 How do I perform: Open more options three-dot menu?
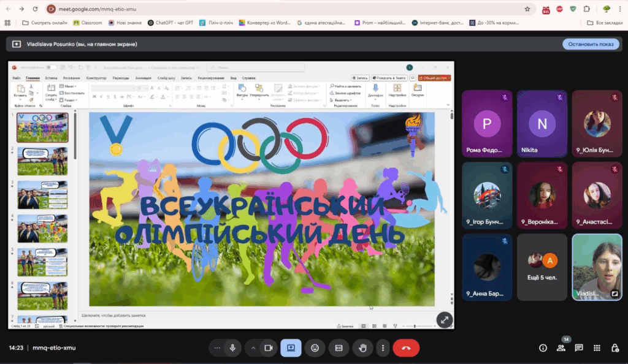[x=383, y=348]
